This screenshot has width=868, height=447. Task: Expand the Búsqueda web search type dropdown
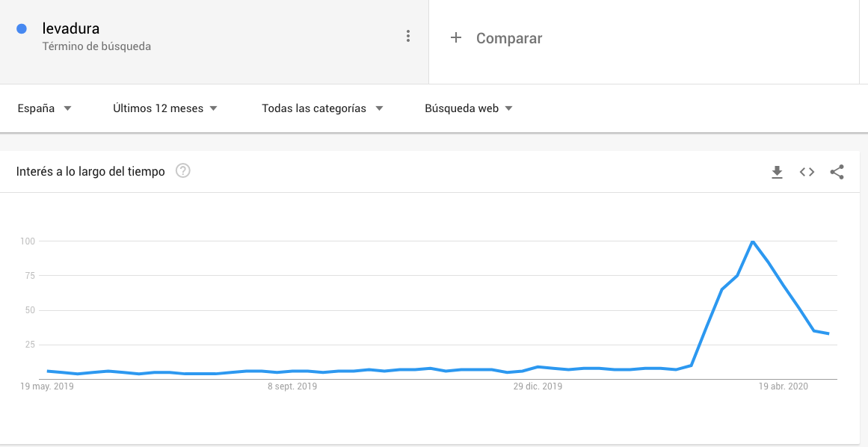point(468,108)
